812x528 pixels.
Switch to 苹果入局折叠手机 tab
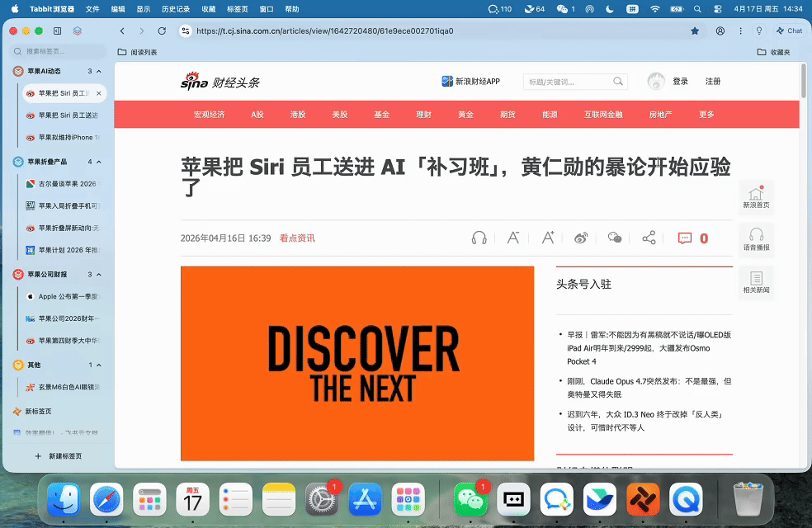64,205
